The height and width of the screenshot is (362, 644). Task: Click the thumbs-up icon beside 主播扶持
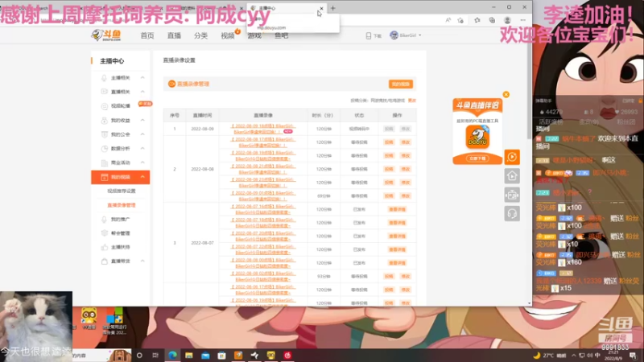104,247
